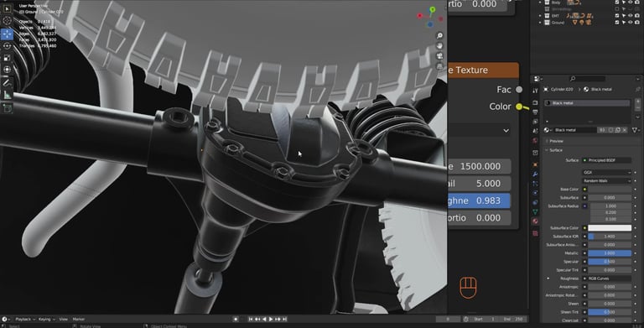Switch perspective/orthographic with the grid icon

(439, 65)
